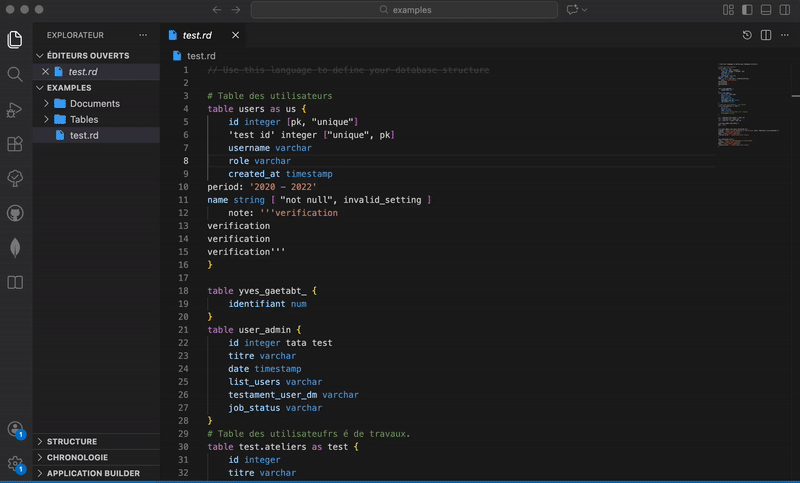Toggle the primary sidebar visibility
The image size is (800, 483).
pyautogui.click(x=746, y=9)
